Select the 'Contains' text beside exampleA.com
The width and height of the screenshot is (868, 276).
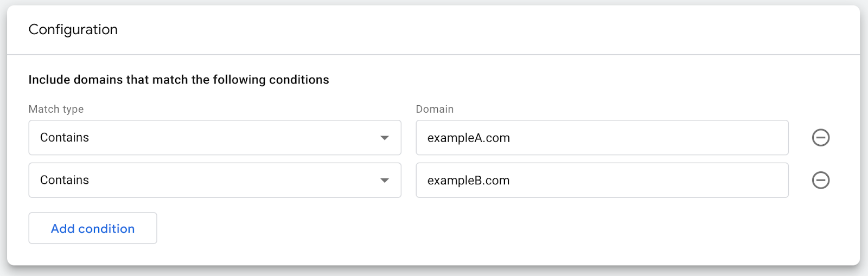tap(65, 138)
